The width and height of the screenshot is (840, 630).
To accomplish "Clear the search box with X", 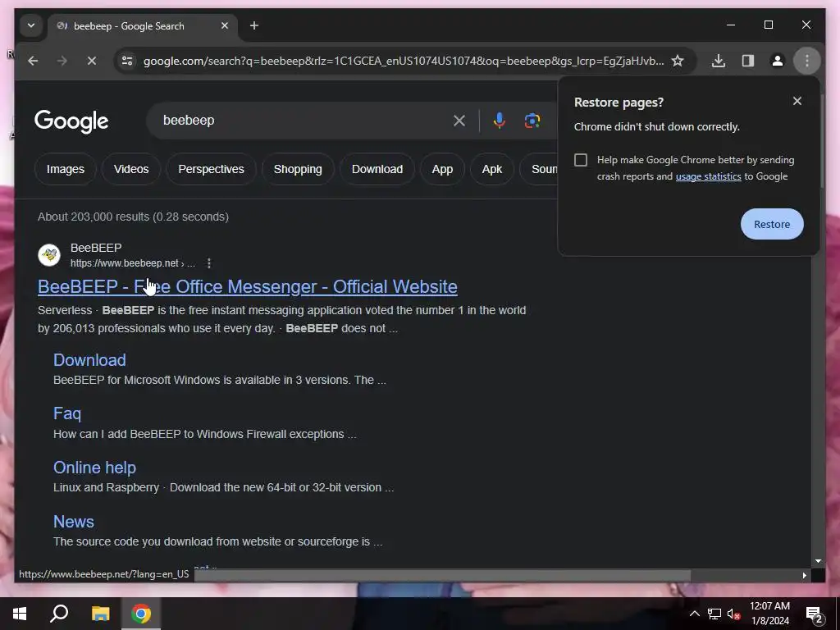I will coord(459,121).
